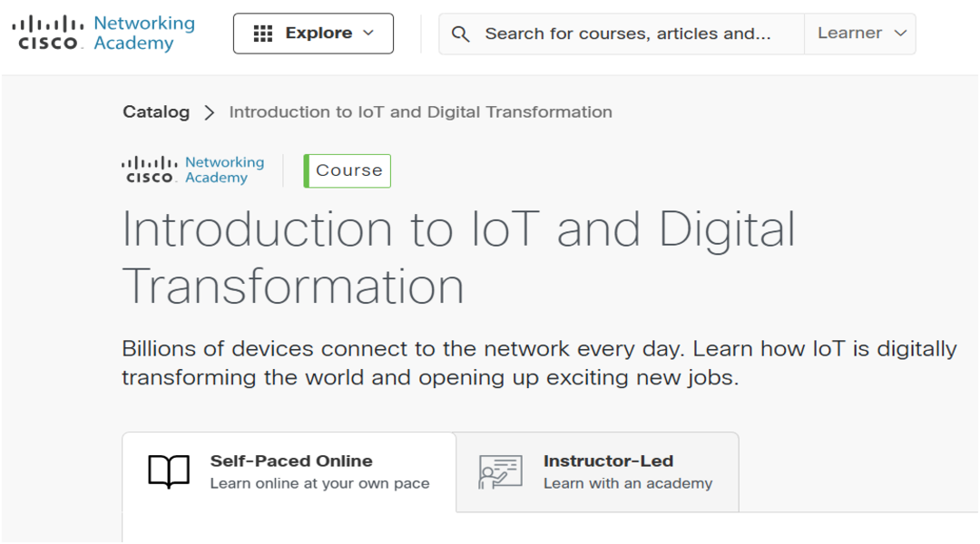Click the open book icon
980x544 pixels.
pyautogui.click(x=169, y=472)
